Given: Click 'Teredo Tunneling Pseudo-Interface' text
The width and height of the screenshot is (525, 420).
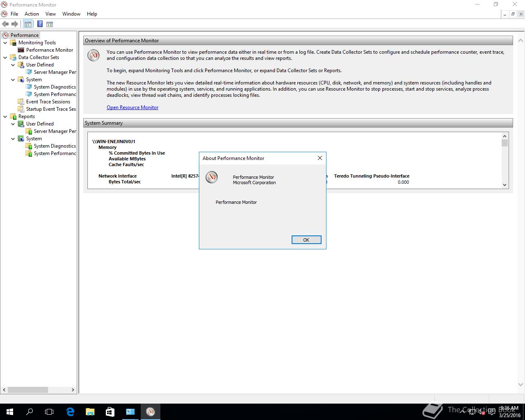Looking at the screenshot, I should pyautogui.click(x=372, y=176).
